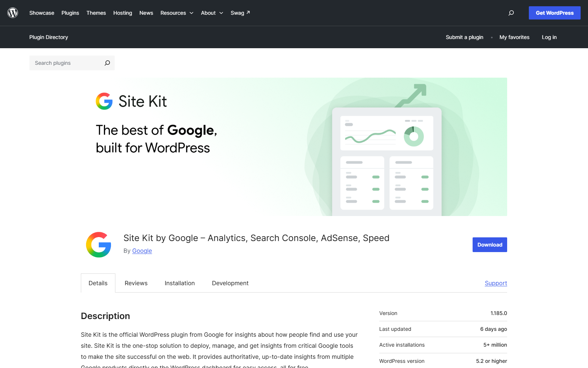Open the Support link
Screen dimensions: 588x368
point(496,283)
